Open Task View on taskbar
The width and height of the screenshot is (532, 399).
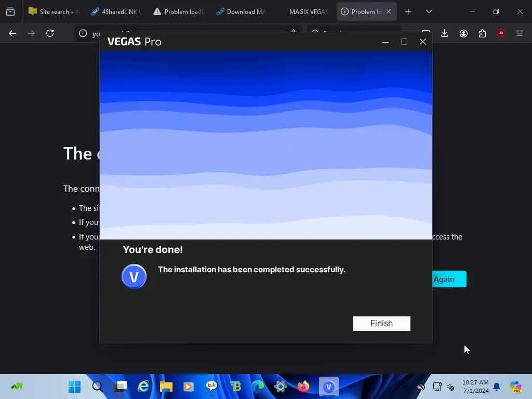pyautogui.click(x=121, y=387)
